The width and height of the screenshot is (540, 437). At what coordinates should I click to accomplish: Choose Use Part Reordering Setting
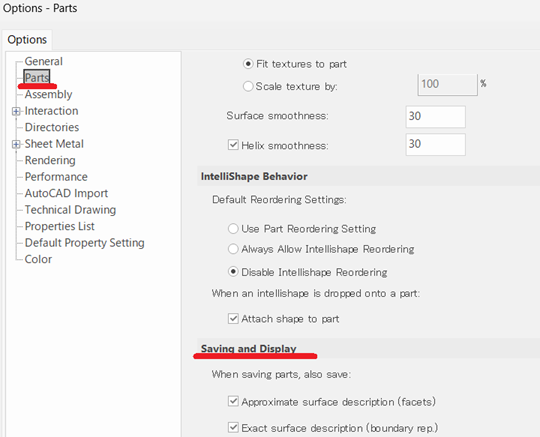pos(233,229)
